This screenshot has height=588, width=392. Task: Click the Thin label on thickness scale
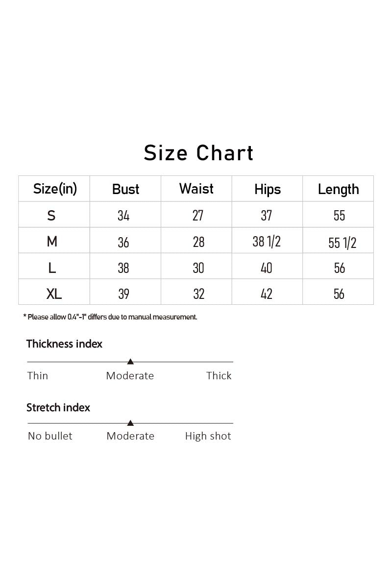click(x=38, y=376)
